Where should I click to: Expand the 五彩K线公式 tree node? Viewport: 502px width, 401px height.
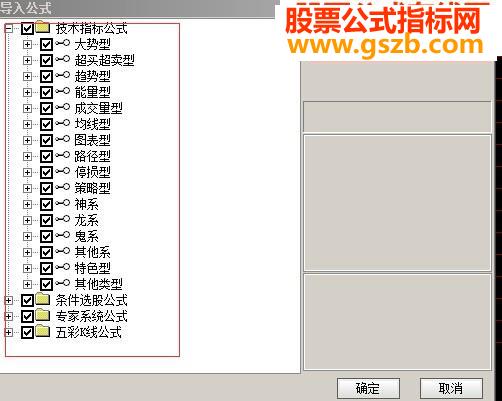9,333
